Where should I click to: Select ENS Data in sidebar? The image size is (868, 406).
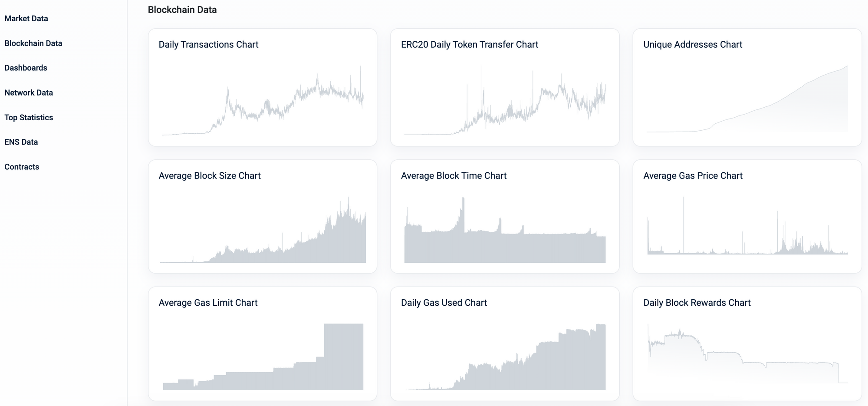21,142
